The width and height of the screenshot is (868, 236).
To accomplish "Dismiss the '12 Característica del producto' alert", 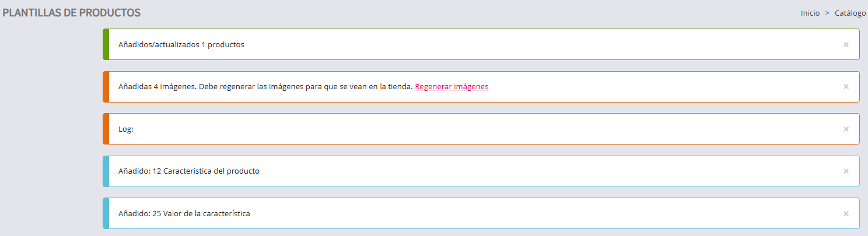I will tap(846, 171).
